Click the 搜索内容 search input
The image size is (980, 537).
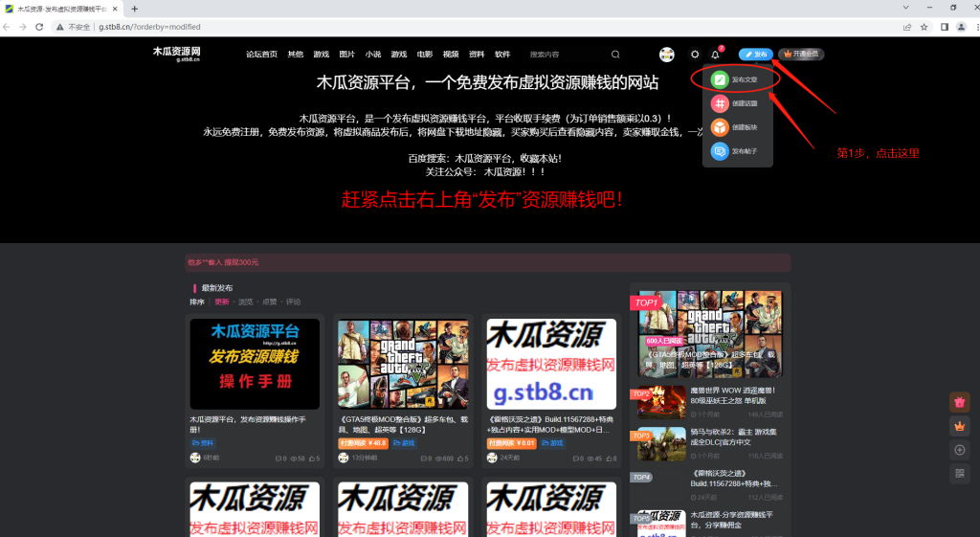566,55
